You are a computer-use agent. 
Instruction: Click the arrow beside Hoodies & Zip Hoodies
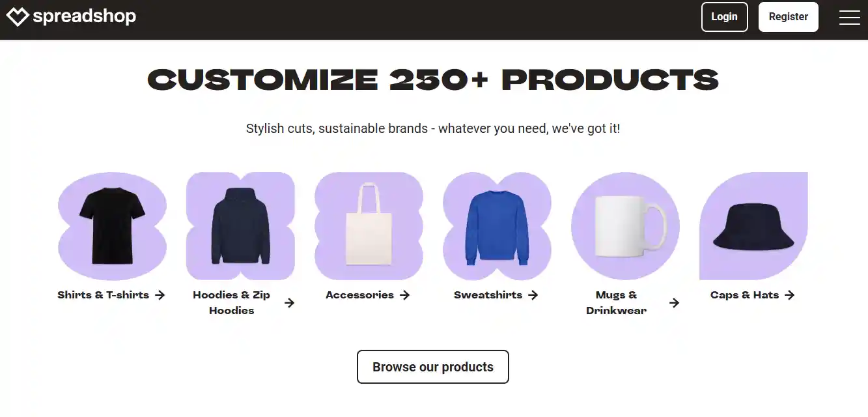pyautogui.click(x=290, y=303)
